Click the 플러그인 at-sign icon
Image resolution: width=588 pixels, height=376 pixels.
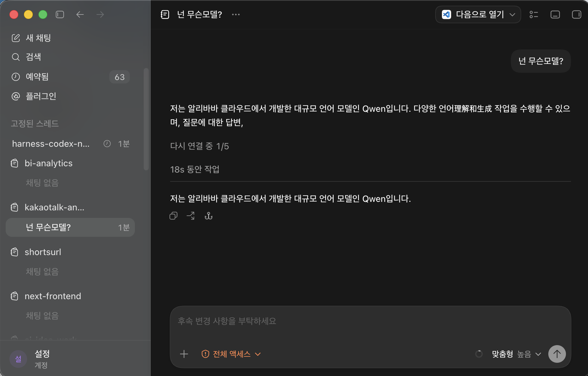(x=16, y=96)
